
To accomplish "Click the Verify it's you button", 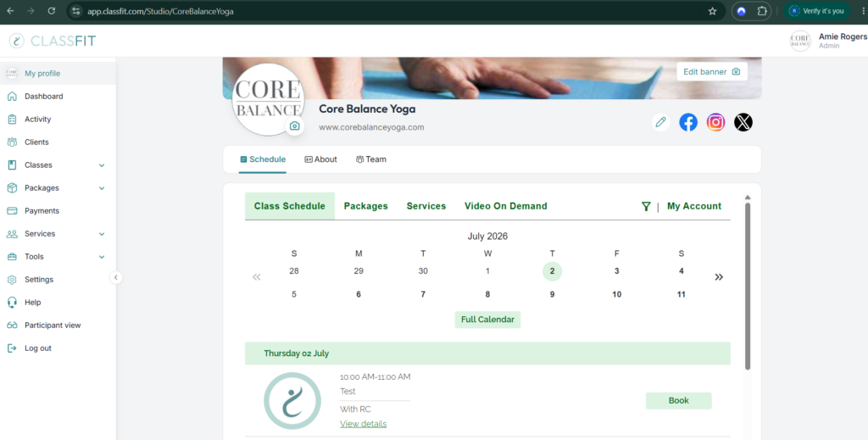I will point(816,11).
